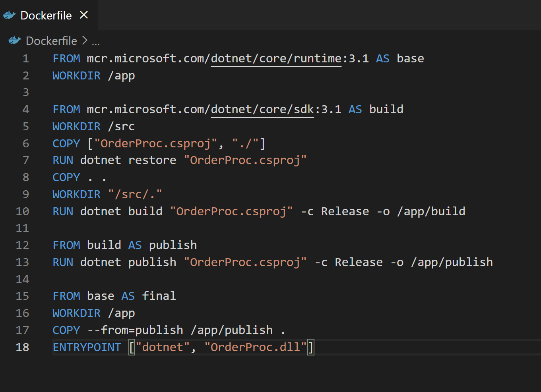Expand the ellipsis breadcrumb dropdown
Viewport: 541px width, 392px height.
click(x=96, y=40)
